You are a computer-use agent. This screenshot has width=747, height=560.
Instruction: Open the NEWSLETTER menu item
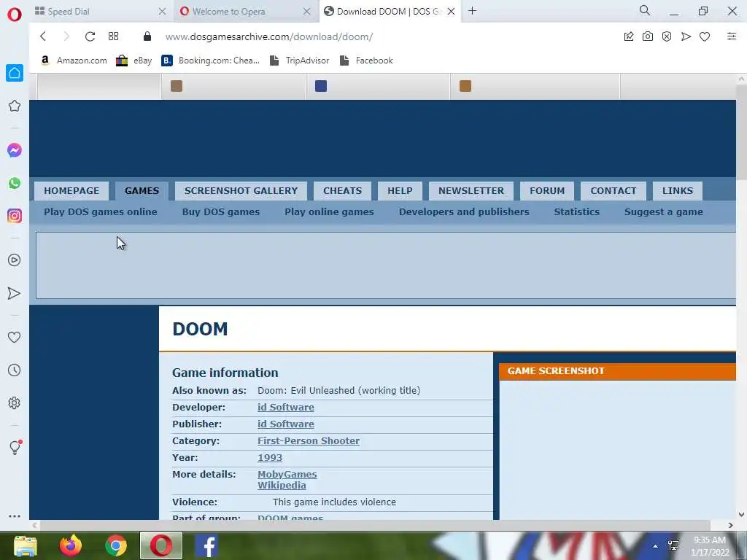pos(471,190)
